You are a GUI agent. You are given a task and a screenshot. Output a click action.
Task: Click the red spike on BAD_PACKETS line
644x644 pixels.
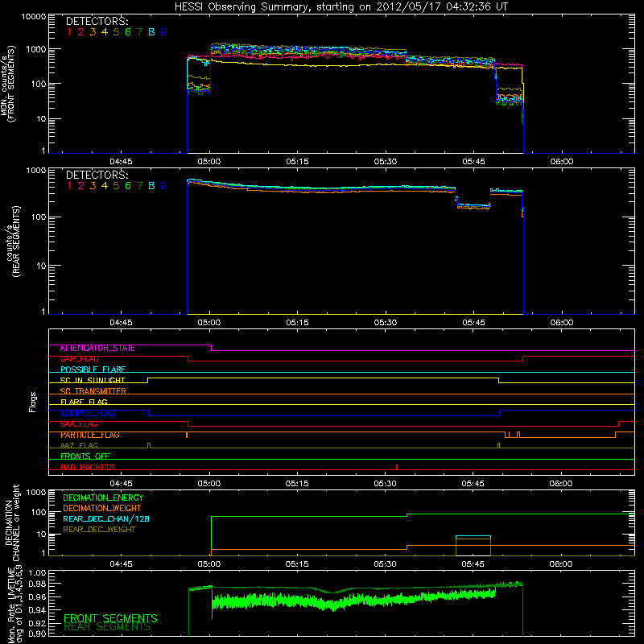point(397,467)
